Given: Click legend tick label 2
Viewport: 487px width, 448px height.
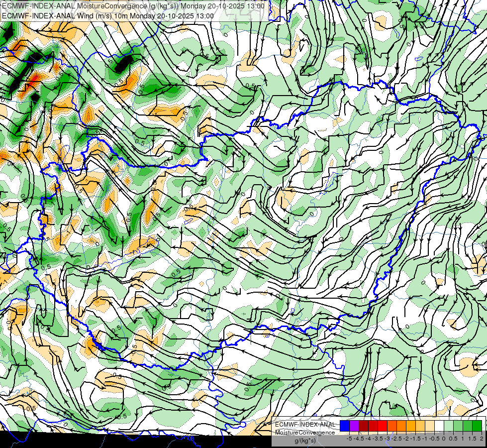Looking at the screenshot, I should coord(482,439).
